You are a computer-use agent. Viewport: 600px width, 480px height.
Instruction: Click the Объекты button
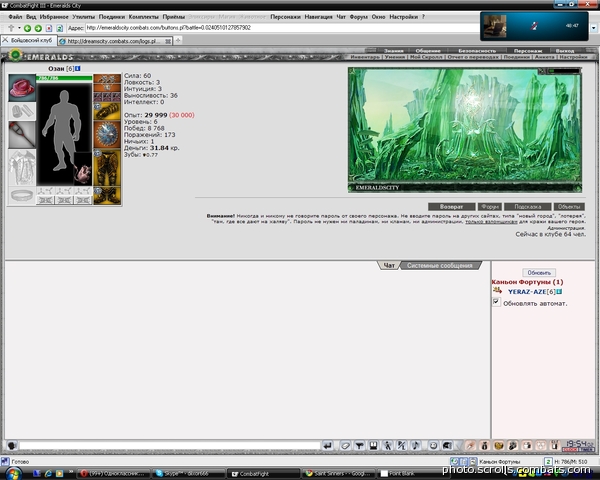click(569, 207)
